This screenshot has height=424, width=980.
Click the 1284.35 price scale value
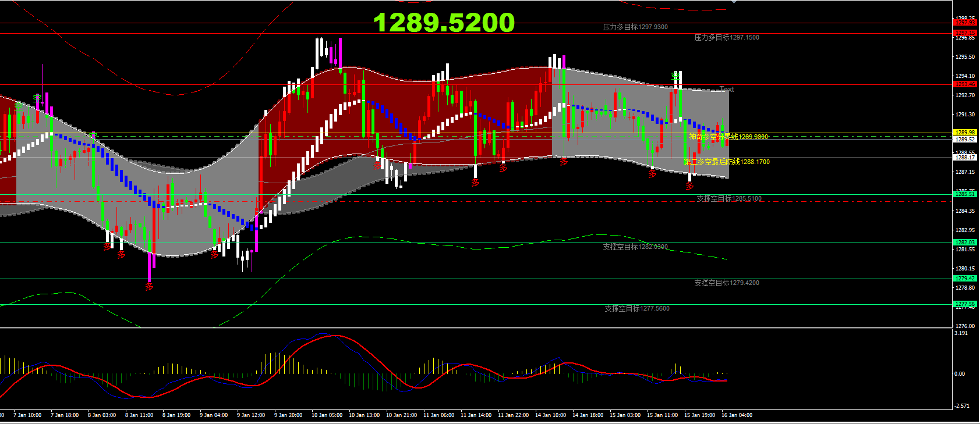pos(965,211)
